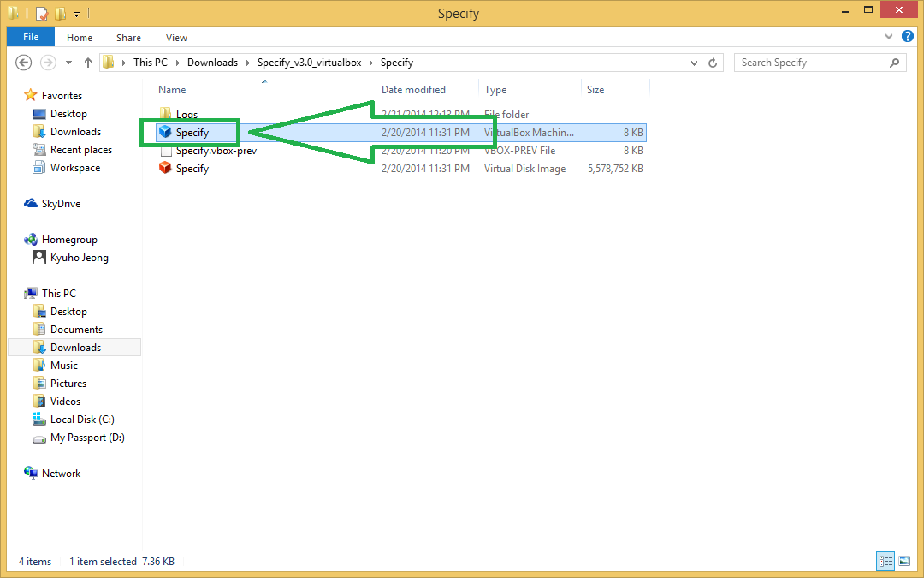Open the Videos folder
Viewport: 924px width, 578px height.
[65, 401]
